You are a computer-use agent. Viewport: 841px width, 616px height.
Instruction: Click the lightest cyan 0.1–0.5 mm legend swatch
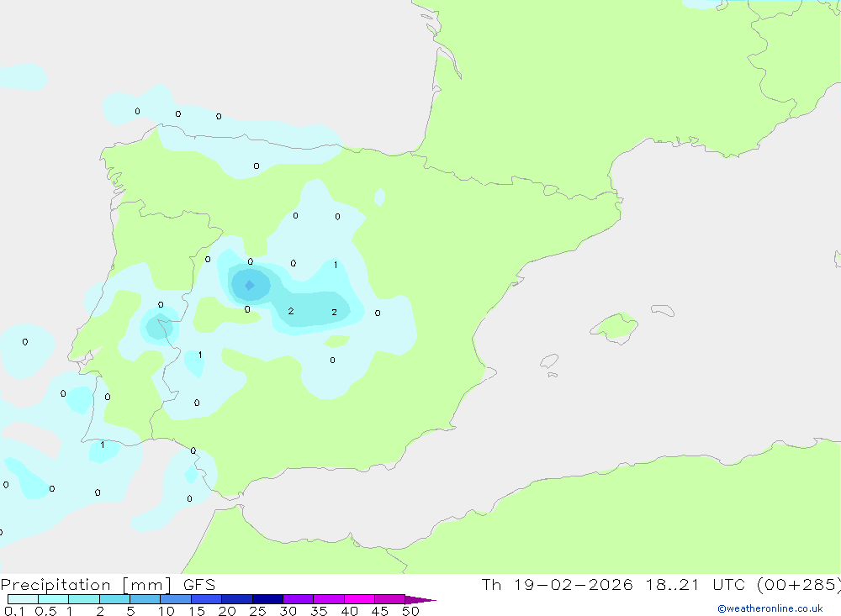[x=23, y=599]
